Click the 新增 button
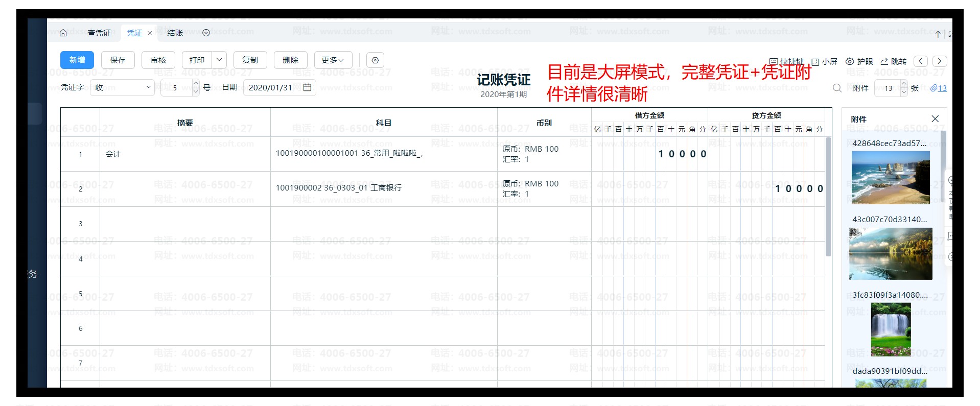The width and height of the screenshot is (980, 406). pos(77,60)
